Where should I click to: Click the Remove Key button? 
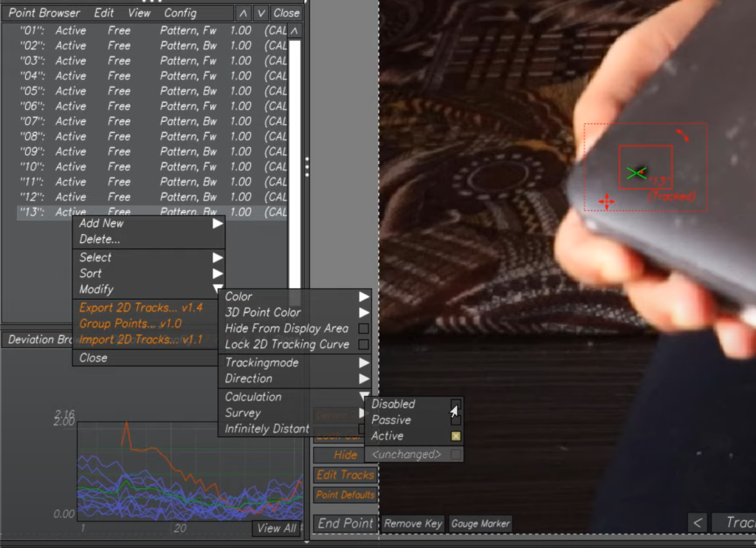tap(413, 524)
